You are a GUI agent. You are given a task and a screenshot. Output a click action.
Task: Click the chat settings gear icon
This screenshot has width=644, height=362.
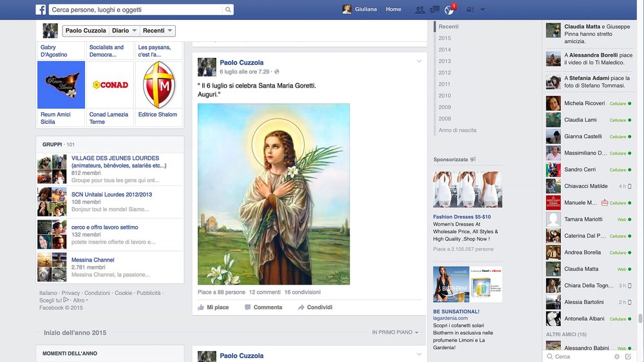click(617, 357)
